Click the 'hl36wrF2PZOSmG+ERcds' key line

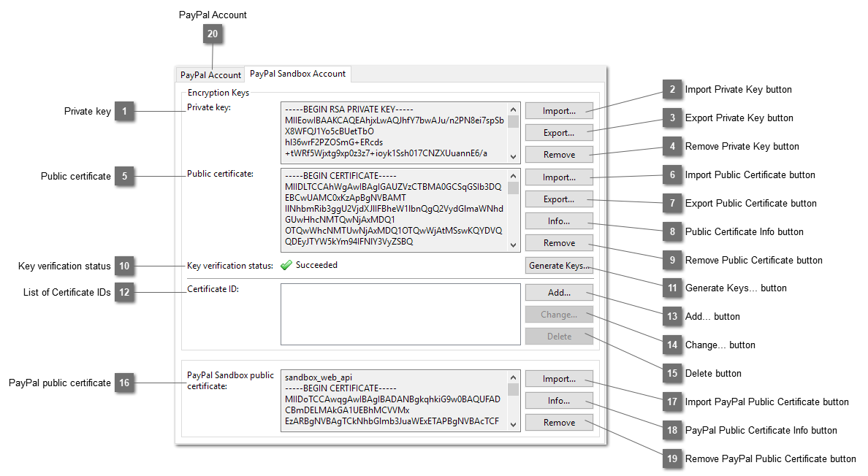334,142
